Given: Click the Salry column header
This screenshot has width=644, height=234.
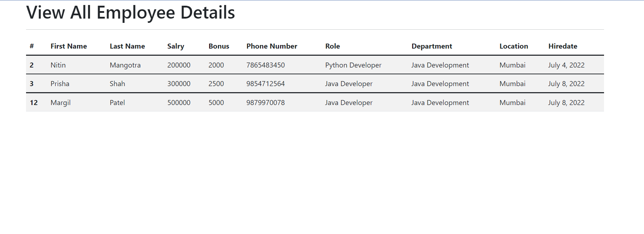Looking at the screenshot, I should click(x=176, y=46).
